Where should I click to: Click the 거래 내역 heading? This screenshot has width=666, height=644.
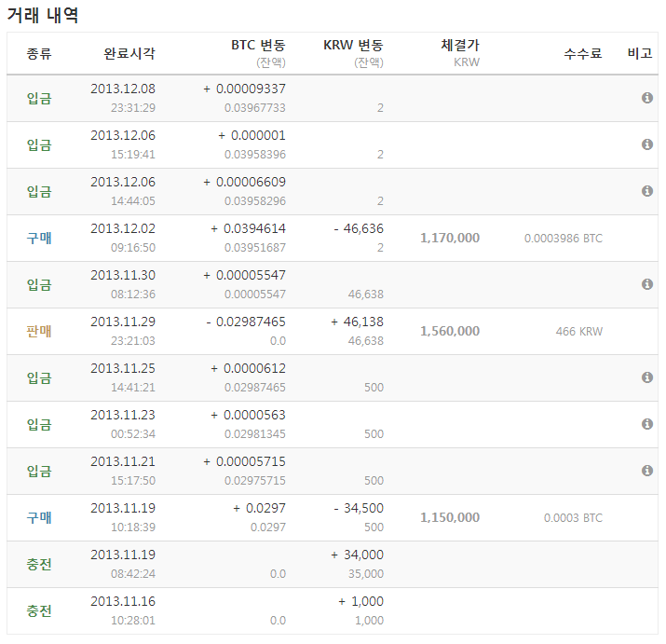pos(43,15)
